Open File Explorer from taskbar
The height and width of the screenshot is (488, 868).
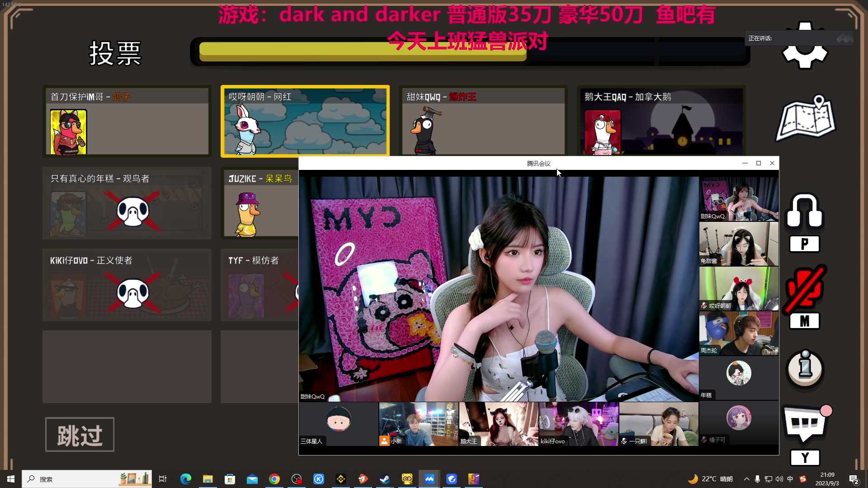pyautogui.click(x=208, y=479)
